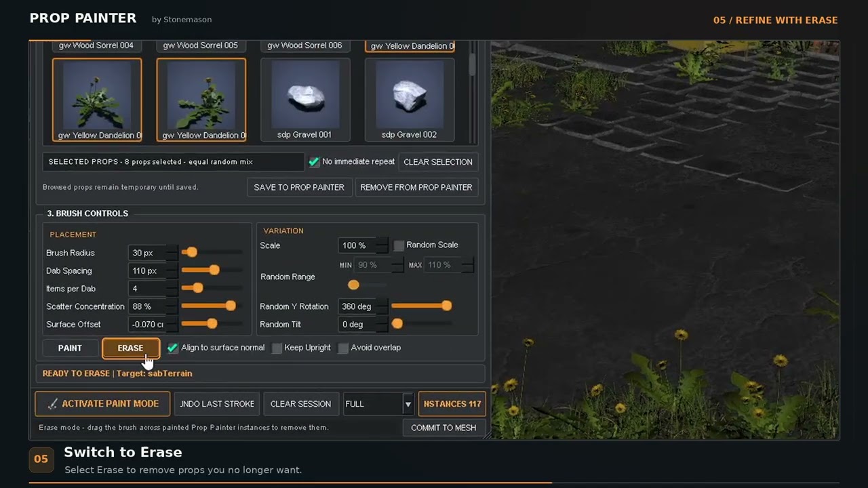Enable the Keep Upright checkbox
Screen dimensions: 868x488
[x=277, y=348]
